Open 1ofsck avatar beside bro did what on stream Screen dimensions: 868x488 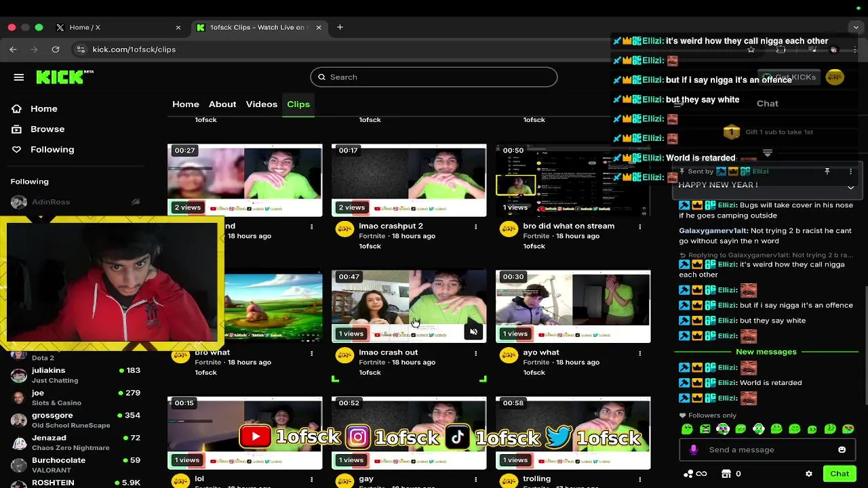click(x=509, y=229)
